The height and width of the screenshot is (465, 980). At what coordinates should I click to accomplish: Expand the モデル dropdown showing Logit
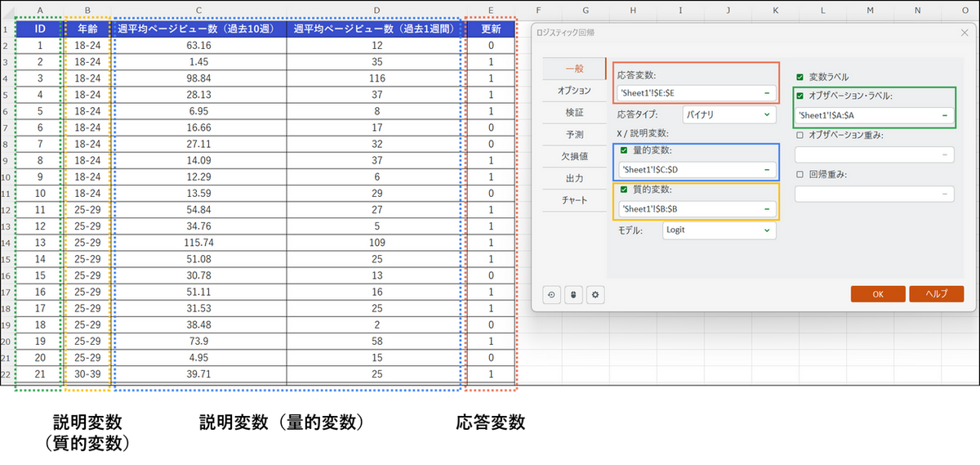point(718,230)
